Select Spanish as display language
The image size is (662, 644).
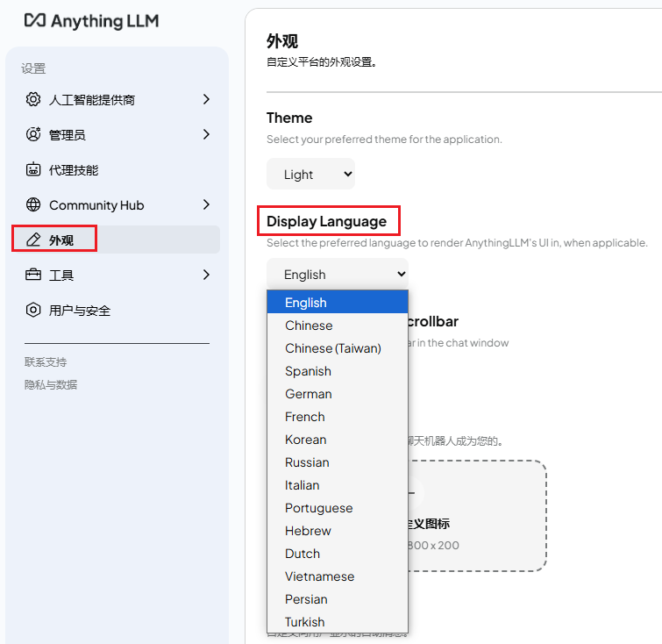338,370
